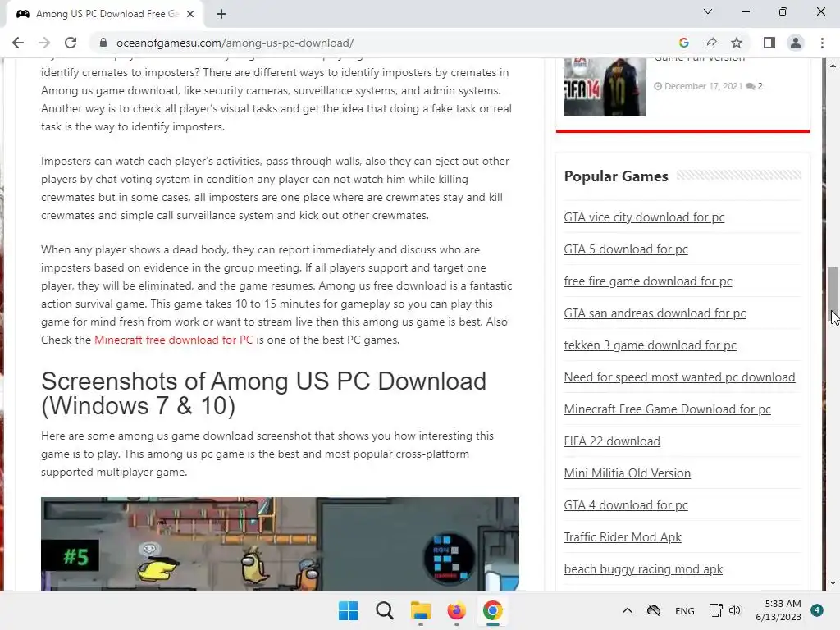840x630 pixels.
Task: Click the scrollbar up arrow
Action: (833, 66)
